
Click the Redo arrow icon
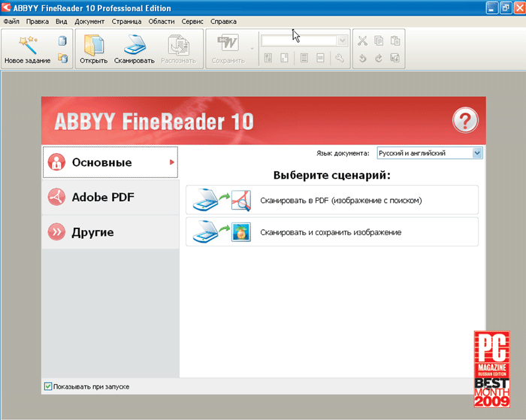click(x=379, y=58)
